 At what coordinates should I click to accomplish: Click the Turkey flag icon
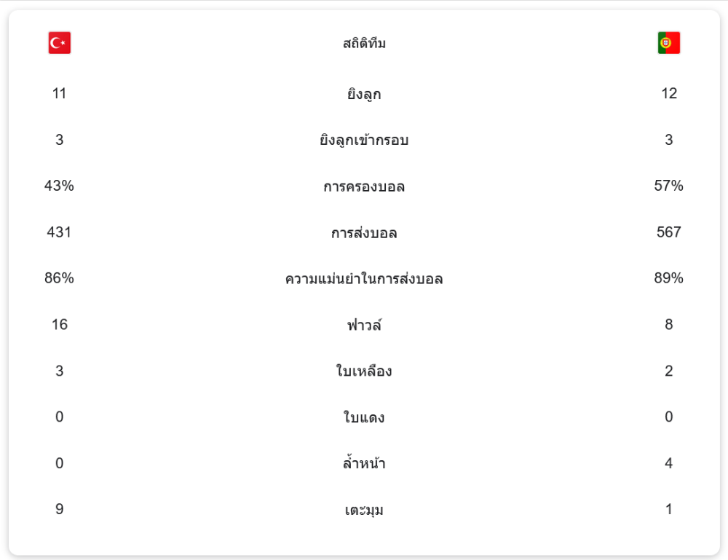[x=60, y=43]
